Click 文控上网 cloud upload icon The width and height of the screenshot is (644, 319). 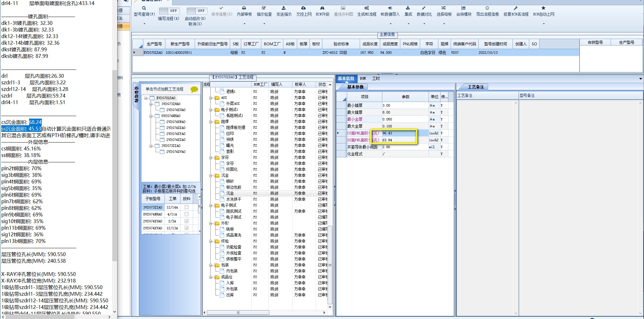point(303,8)
